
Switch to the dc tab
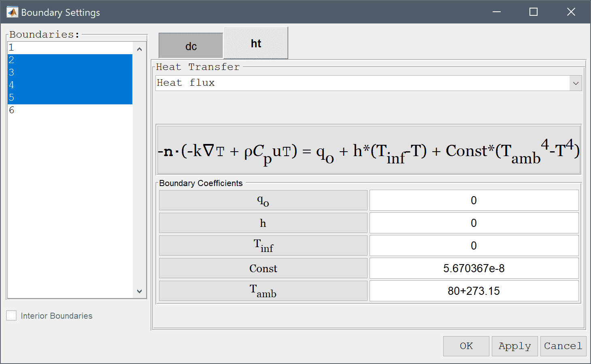(x=191, y=46)
